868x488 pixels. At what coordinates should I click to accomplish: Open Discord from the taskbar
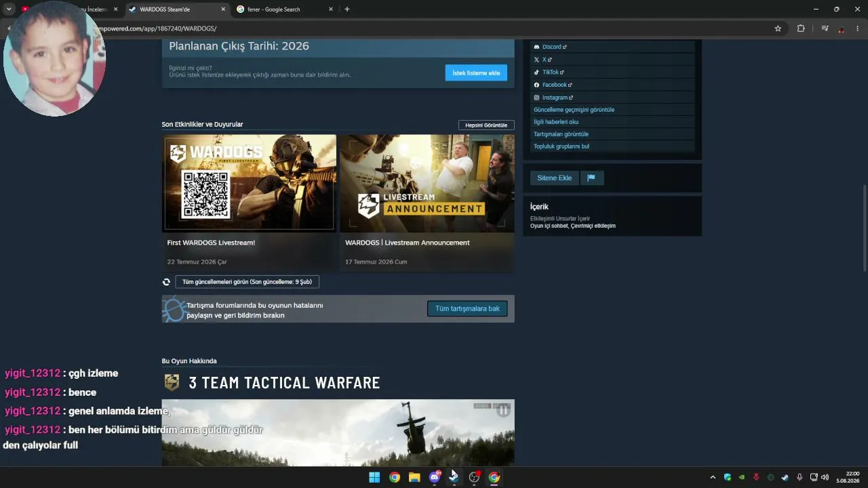click(435, 477)
